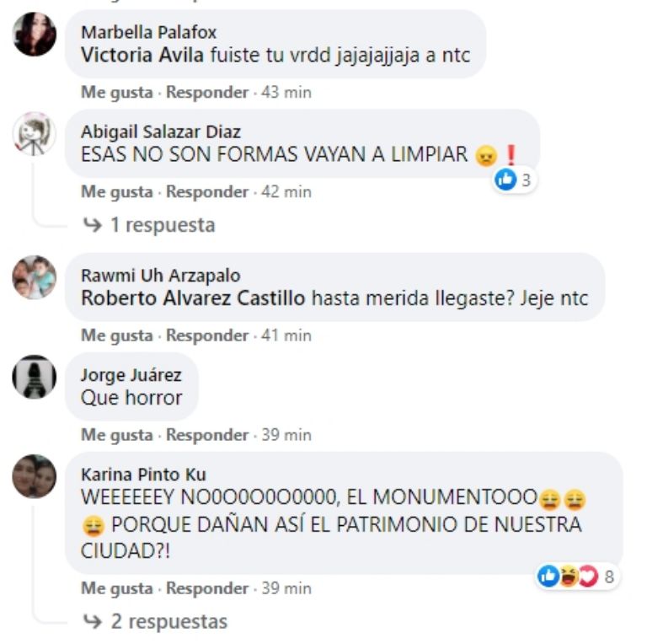Open the tagged Victoria Avila profile link
The image size is (647, 644).
(x=142, y=55)
